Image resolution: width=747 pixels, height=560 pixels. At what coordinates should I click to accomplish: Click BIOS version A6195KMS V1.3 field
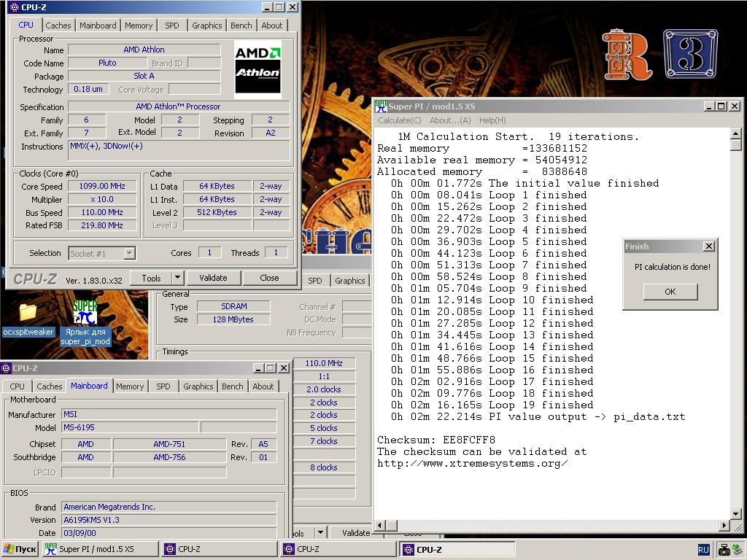coord(169,520)
